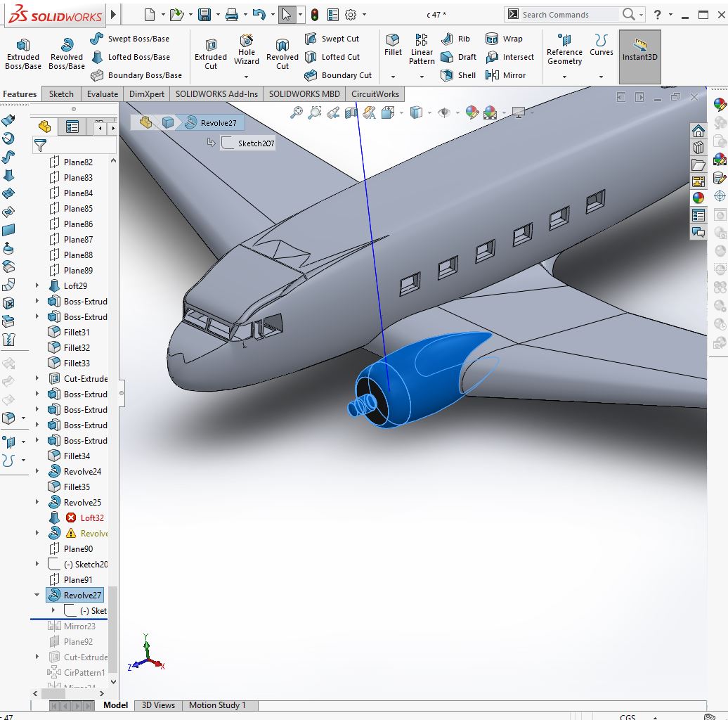Activate Extruded Cut tool
728x720 pixels.
211,54
